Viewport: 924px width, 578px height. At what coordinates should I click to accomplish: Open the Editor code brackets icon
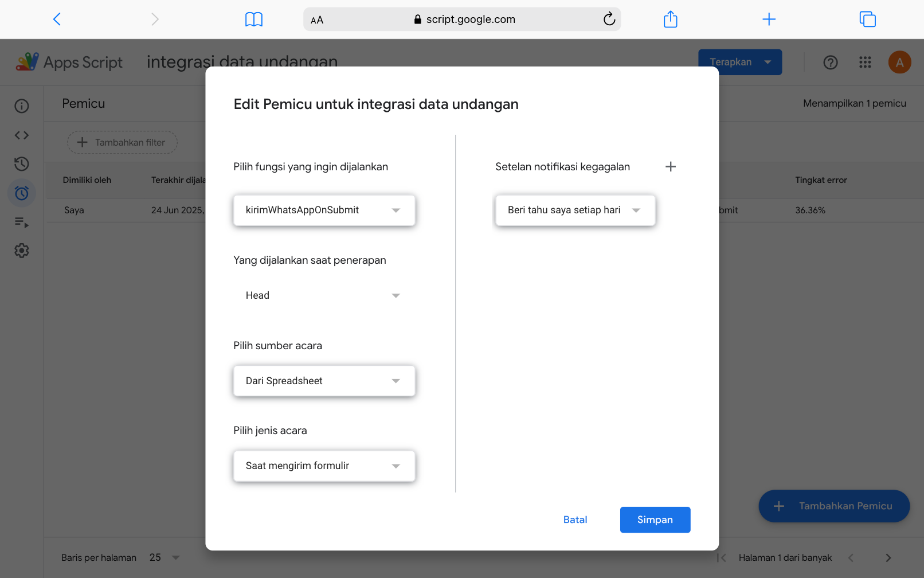tap(22, 135)
